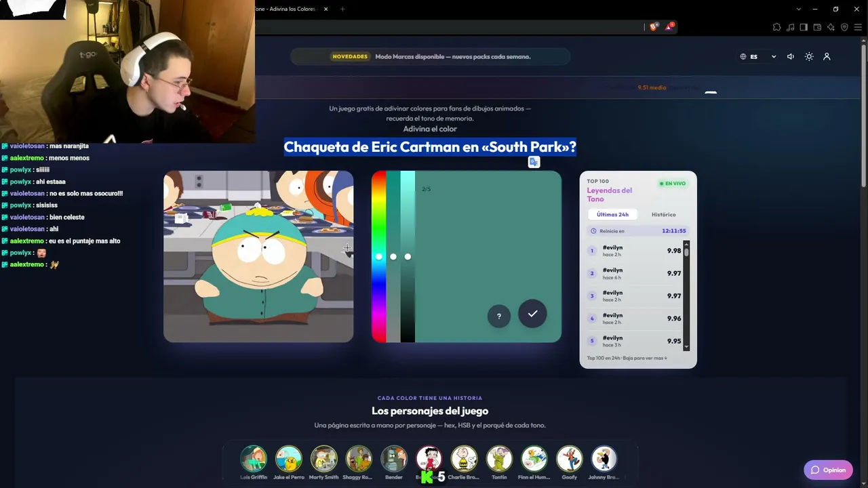Select the rank 1 #evilyn 9.98 entry

point(635,251)
